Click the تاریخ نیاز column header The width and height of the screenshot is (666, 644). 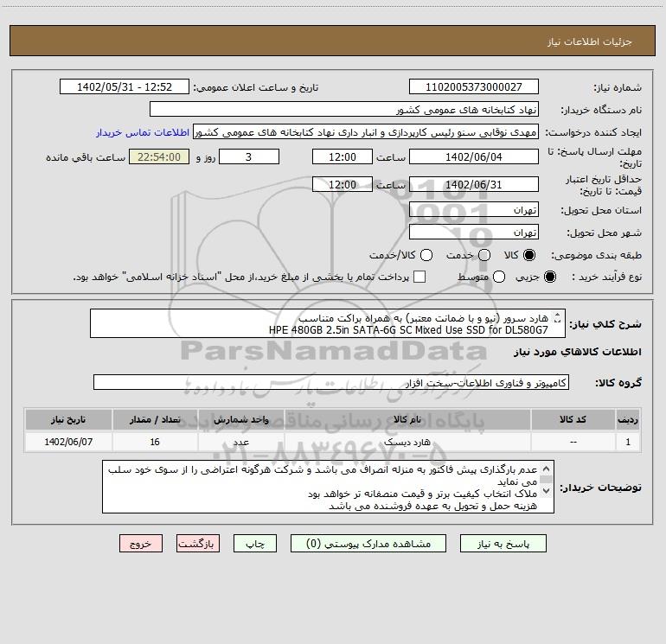point(68,420)
